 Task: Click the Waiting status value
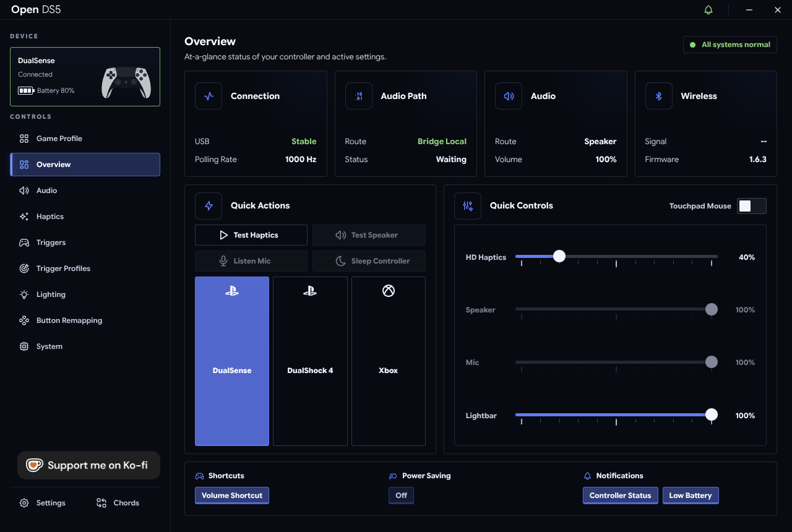pos(451,160)
